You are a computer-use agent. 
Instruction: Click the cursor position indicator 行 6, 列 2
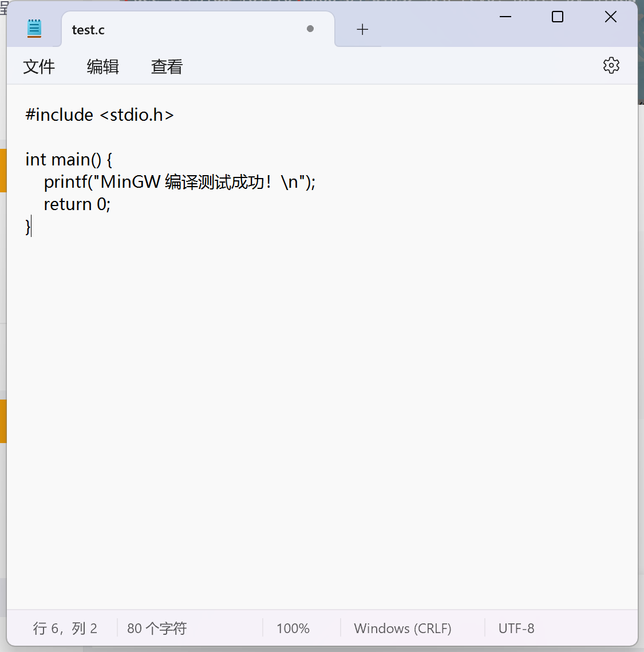pyautogui.click(x=65, y=628)
